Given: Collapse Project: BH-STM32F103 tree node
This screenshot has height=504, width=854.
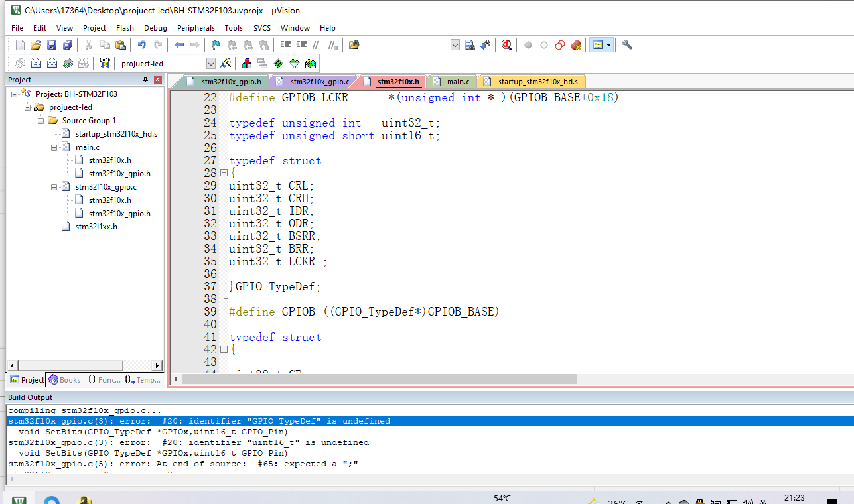Looking at the screenshot, I should tap(15, 94).
